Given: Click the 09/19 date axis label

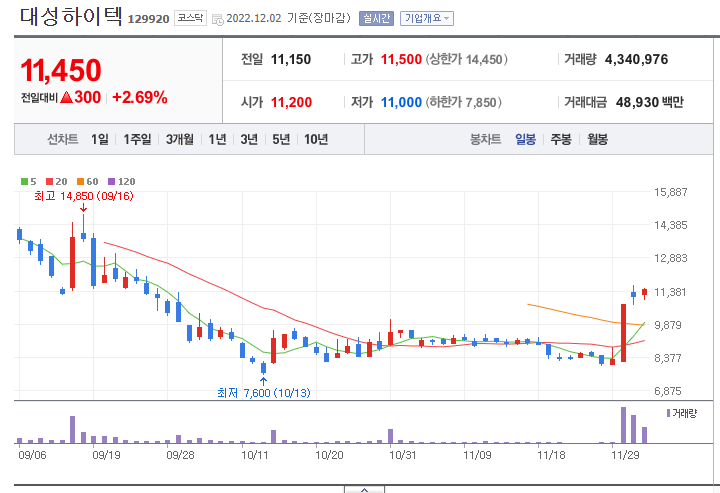Looking at the screenshot, I should click(106, 455).
